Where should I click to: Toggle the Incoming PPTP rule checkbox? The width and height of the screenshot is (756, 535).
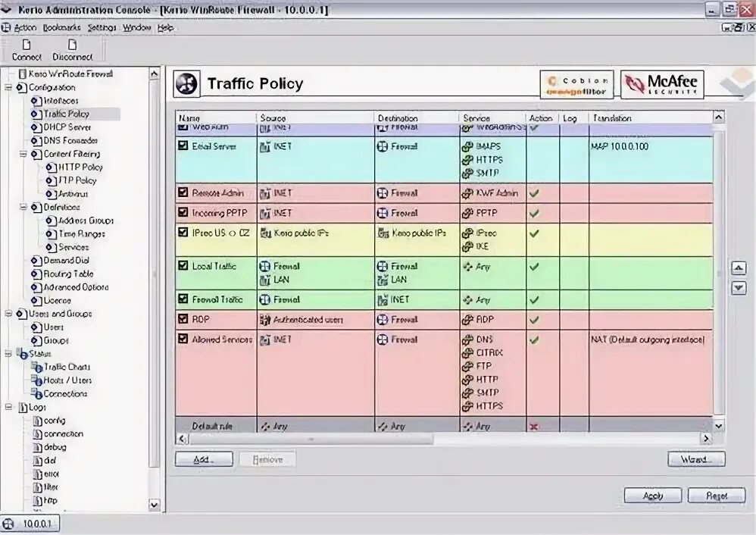point(183,212)
